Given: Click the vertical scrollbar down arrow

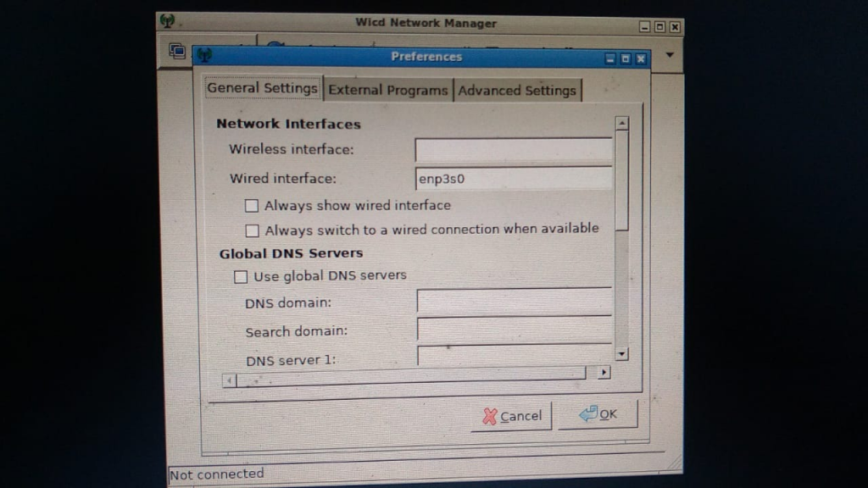Looking at the screenshot, I should click(621, 353).
